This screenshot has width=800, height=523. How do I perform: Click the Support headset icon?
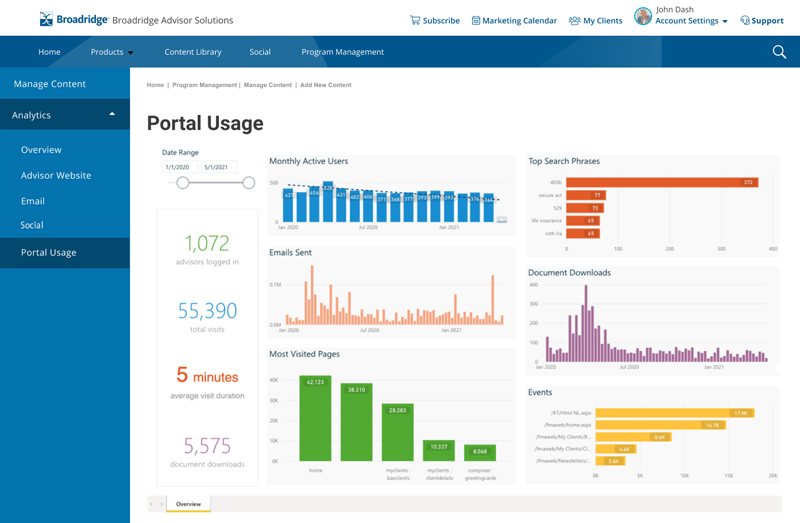[745, 20]
